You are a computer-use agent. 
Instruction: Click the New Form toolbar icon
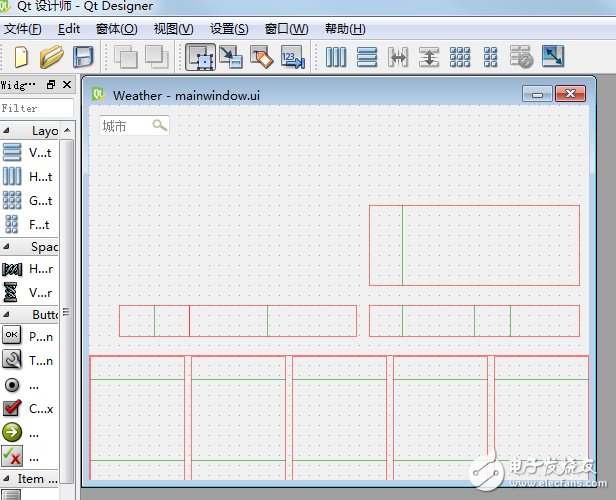coord(21,57)
